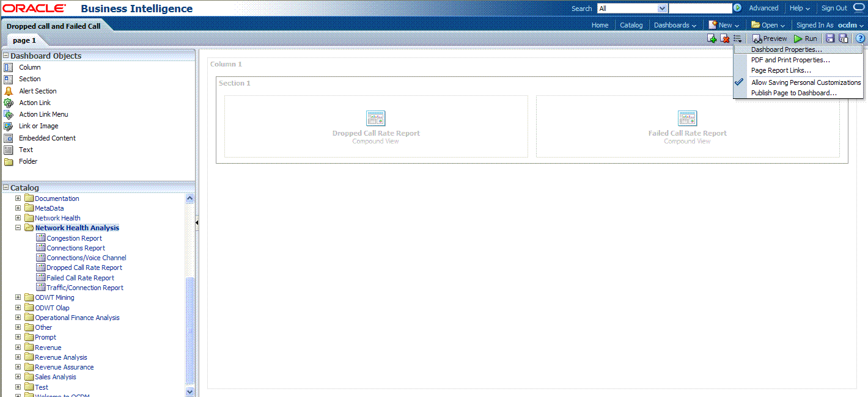The image size is (868, 397).
Task: Select Publish Page to Dashboard menu item
Action: coord(793,93)
